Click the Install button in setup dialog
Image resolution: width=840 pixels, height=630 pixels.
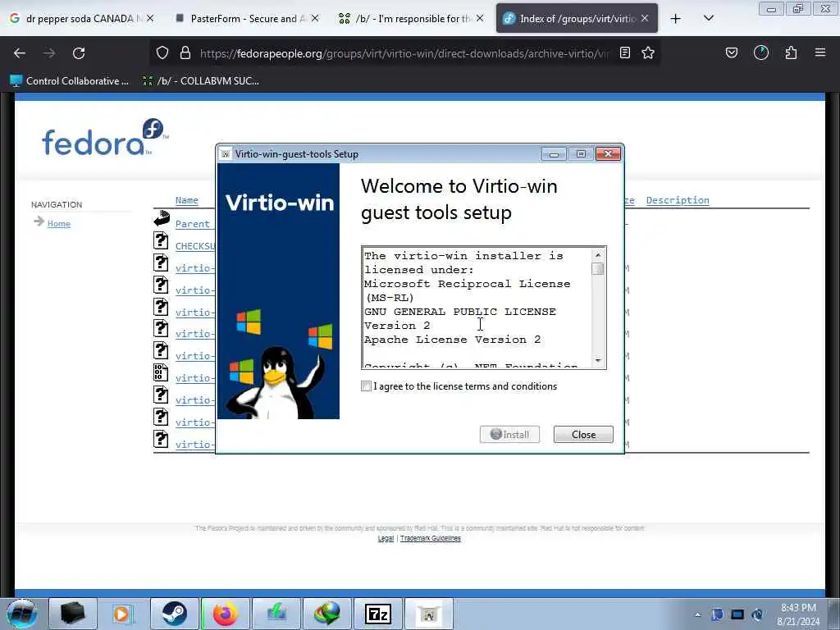point(509,435)
